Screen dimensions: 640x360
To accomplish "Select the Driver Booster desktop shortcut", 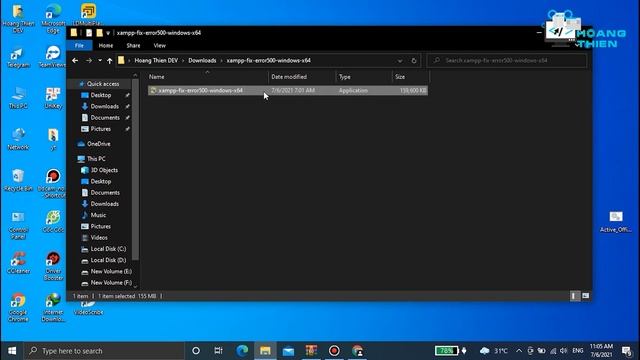I will tap(53, 266).
